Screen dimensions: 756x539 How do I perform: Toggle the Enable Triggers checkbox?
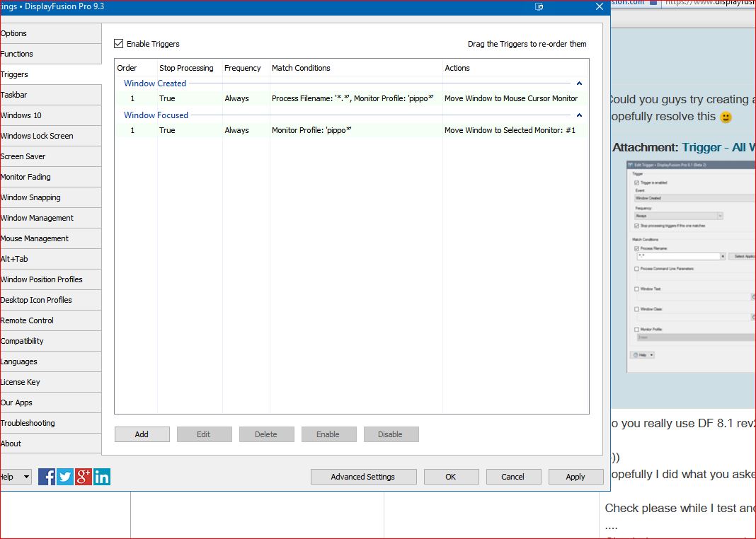[119, 44]
